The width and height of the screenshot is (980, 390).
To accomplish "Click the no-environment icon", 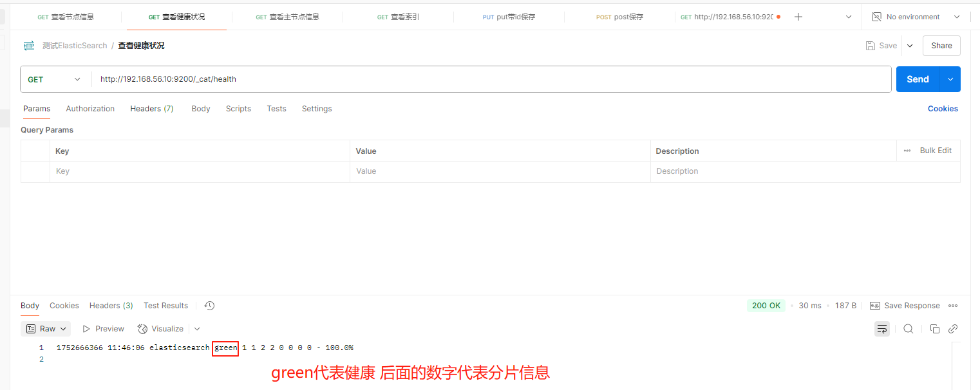I will pos(876,17).
